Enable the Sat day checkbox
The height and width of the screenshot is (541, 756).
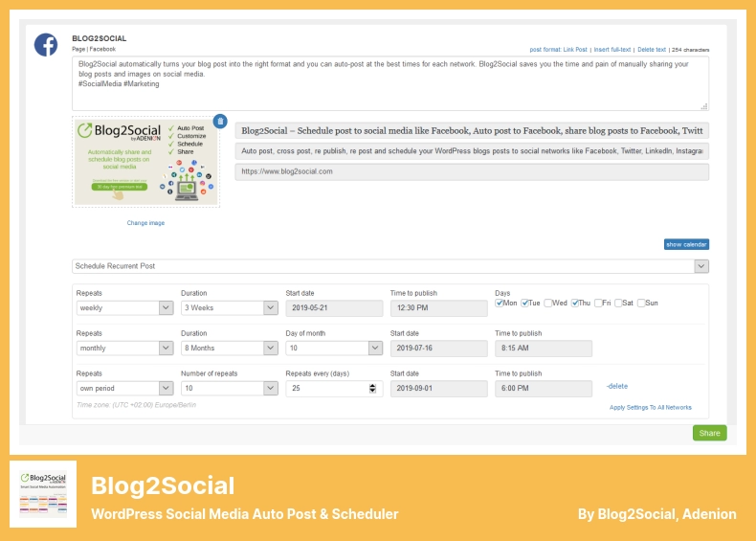pyautogui.click(x=618, y=304)
